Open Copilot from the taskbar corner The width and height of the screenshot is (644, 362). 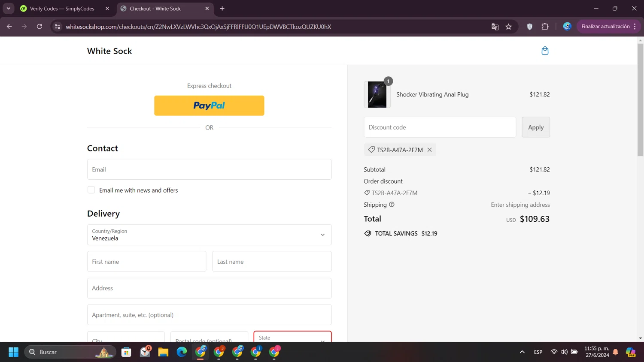(631, 352)
